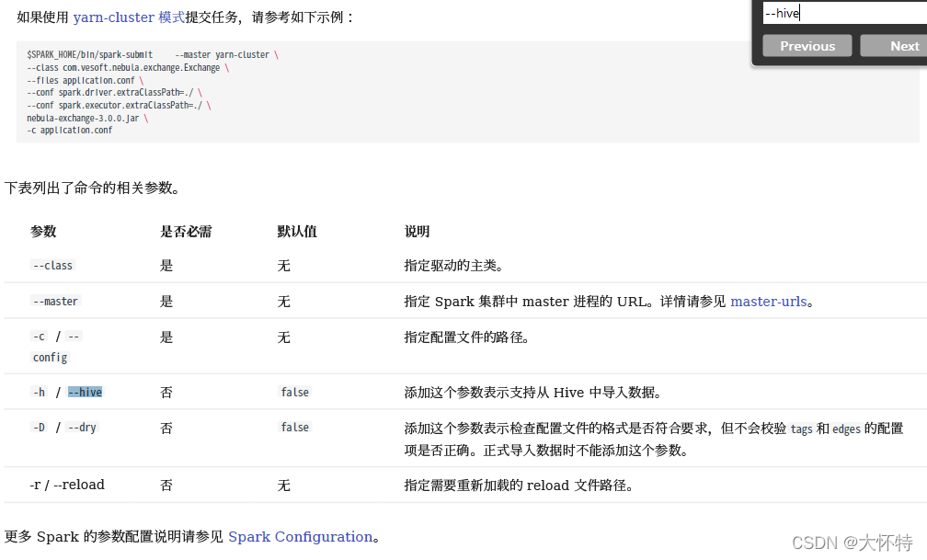
Task: Click the -D parameter code
Action: tap(39, 427)
